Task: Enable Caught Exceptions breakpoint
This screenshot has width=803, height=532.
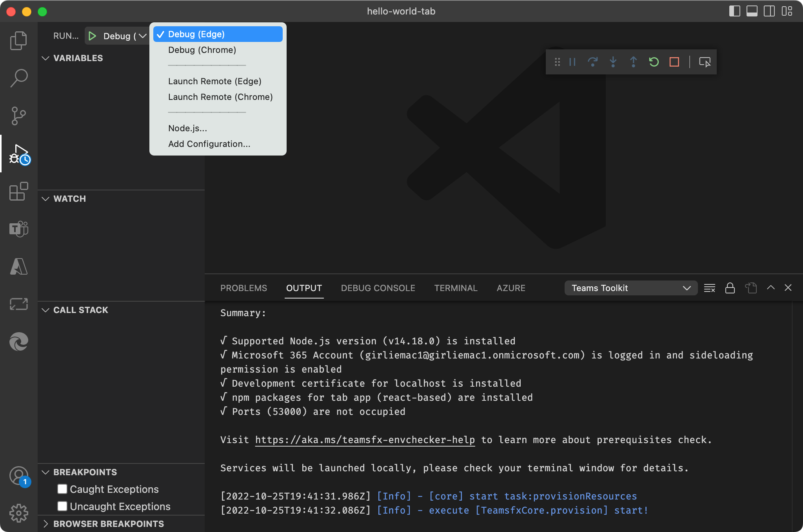Action: 62,489
